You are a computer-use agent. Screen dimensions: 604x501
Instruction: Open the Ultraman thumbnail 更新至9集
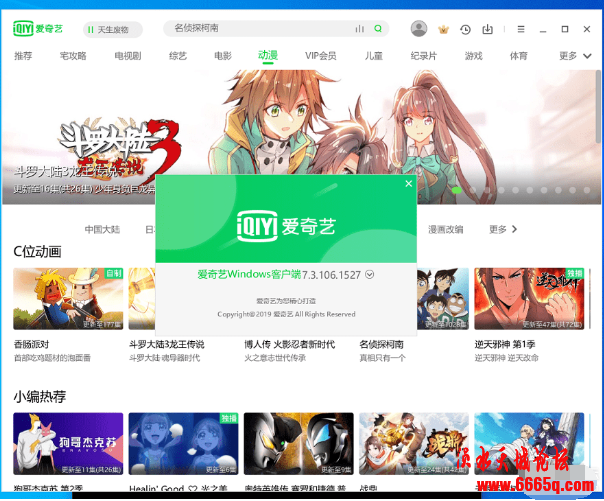pyautogui.click(x=299, y=444)
